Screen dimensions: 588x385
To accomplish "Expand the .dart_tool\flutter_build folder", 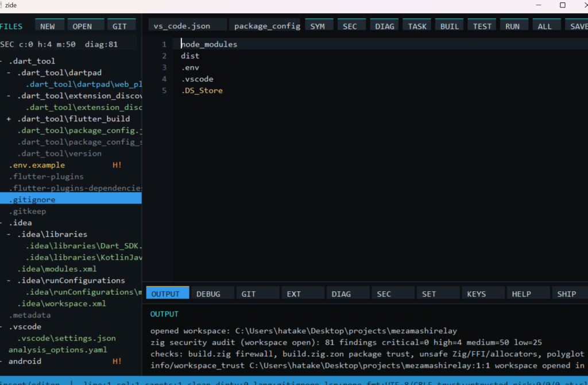I will 9,119.
